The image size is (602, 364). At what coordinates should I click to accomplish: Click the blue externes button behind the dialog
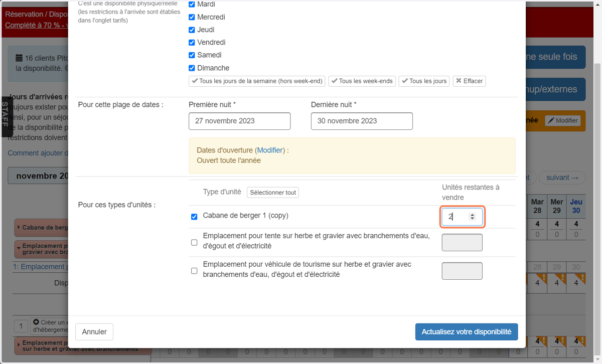coord(556,89)
